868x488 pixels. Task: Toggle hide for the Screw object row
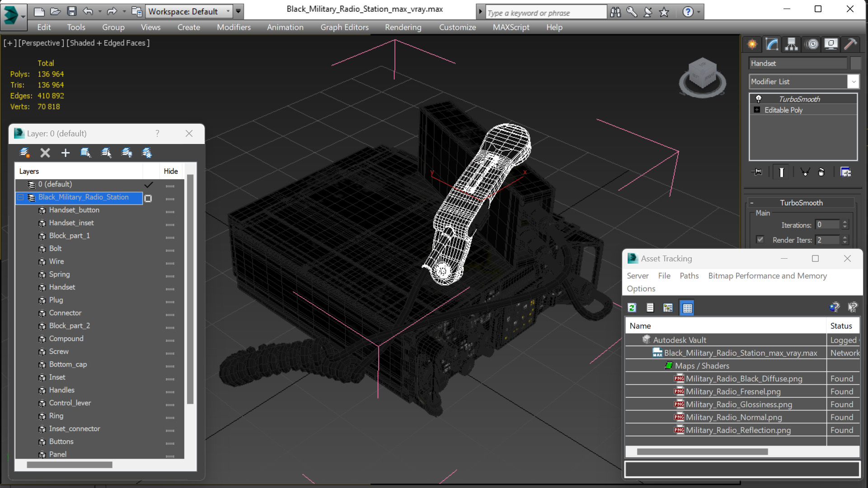tap(170, 353)
